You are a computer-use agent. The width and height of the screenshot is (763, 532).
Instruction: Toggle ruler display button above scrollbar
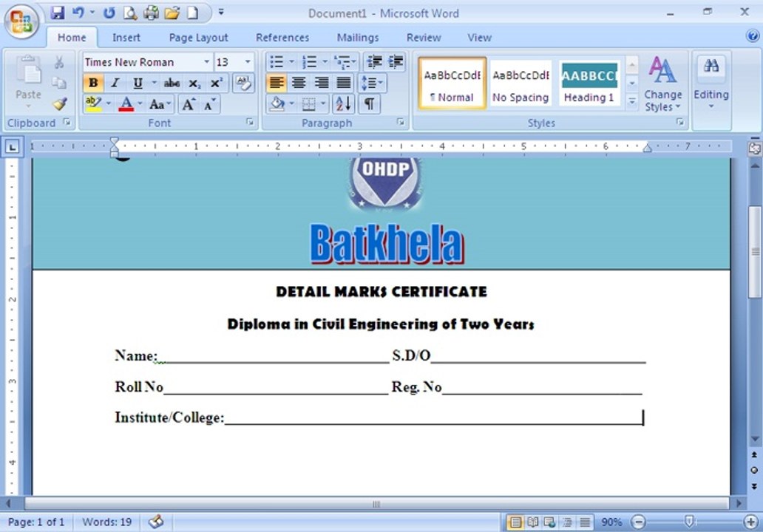755,149
